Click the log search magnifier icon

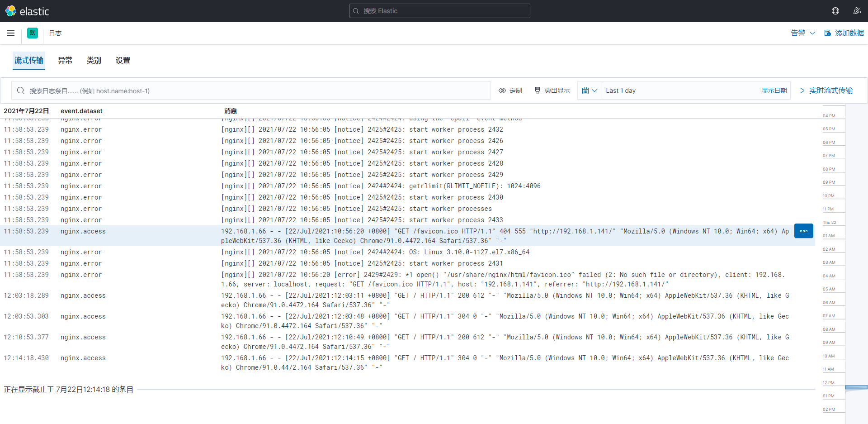tap(21, 91)
